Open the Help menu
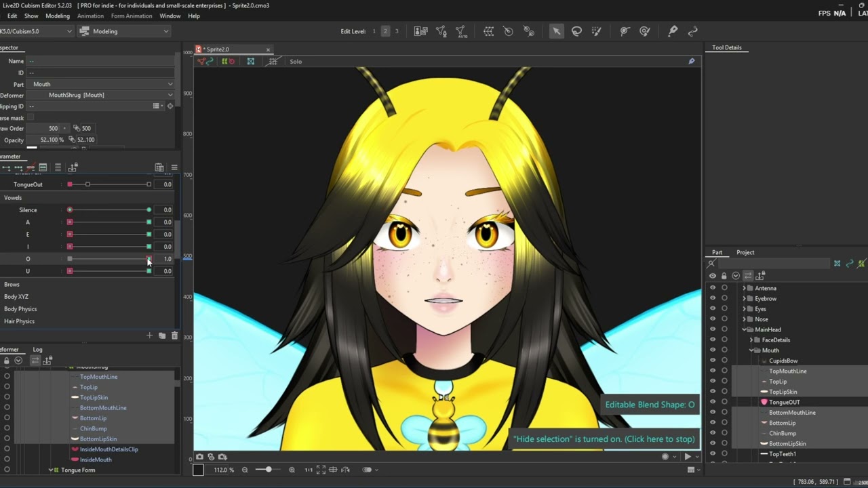 tap(194, 16)
